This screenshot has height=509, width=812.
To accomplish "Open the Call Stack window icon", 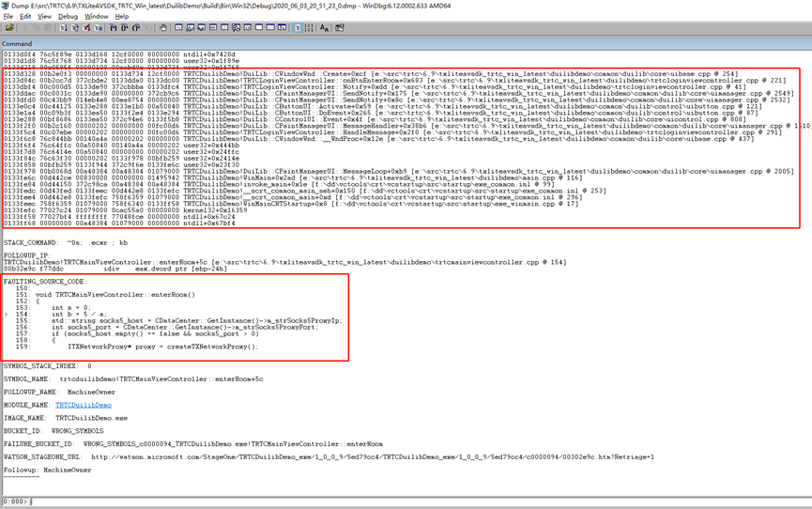I will (x=237, y=27).
